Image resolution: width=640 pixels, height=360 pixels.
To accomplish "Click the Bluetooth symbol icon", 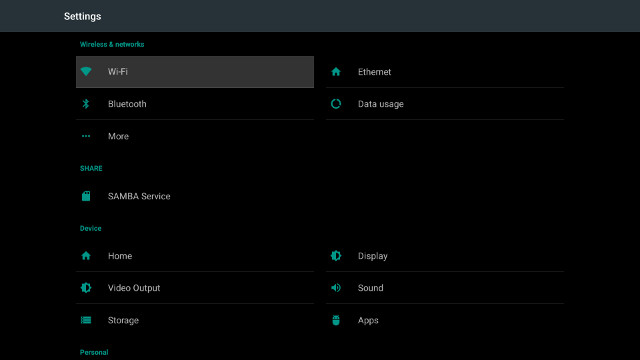I will tap(86, 104).
